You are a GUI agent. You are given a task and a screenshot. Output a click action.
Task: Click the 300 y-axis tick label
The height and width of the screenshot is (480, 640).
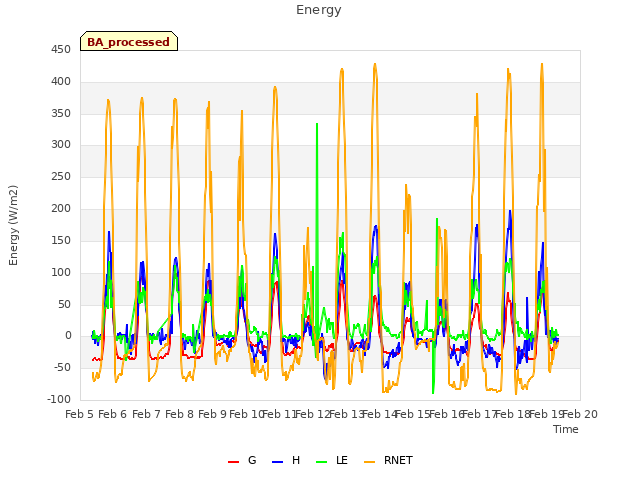(61, 144)
